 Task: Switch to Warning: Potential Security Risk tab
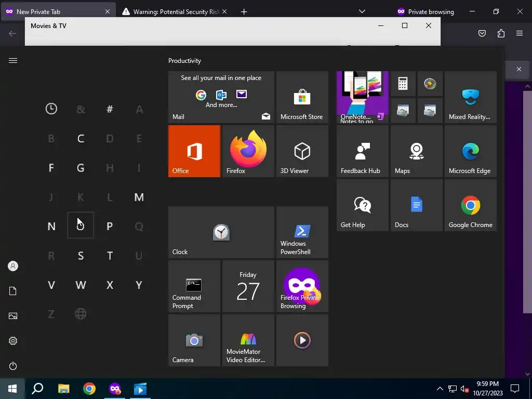(x=175, y=11)
